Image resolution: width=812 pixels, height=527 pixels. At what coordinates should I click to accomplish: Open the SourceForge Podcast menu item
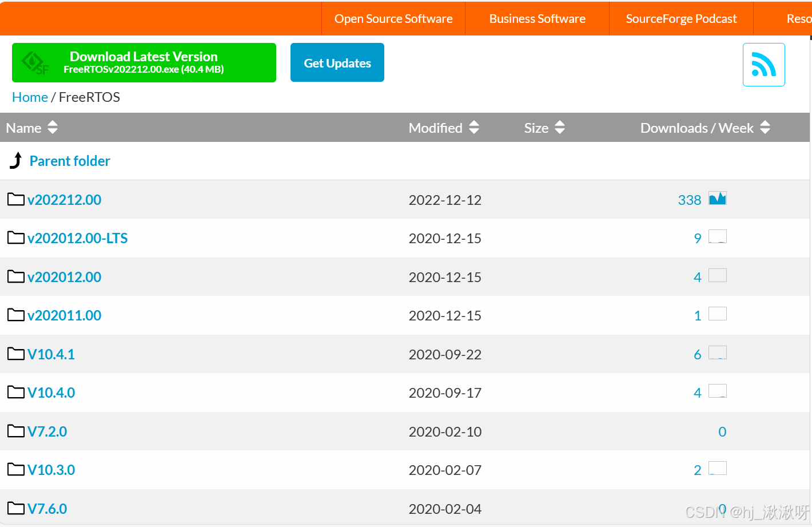682,18
